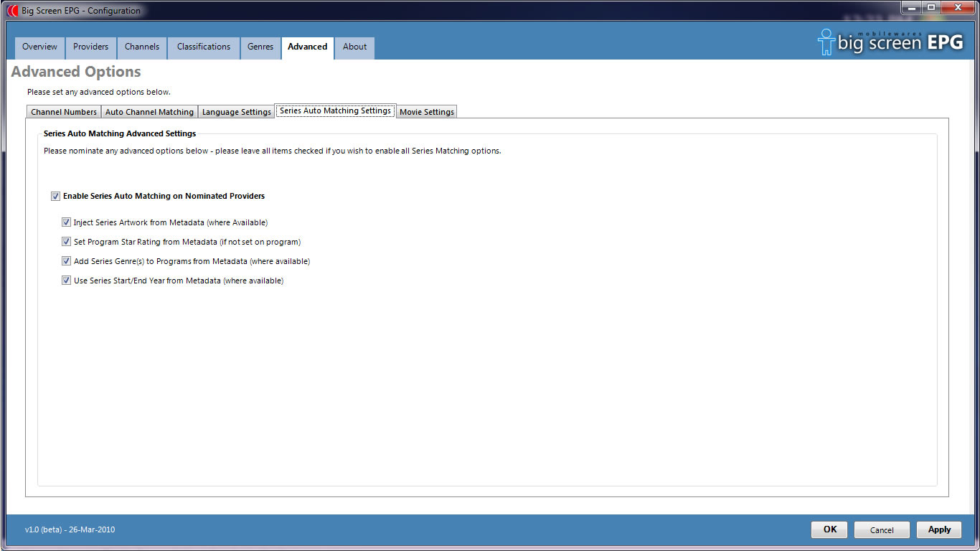Image resolution: width=980 pixels, height=551 pixels.
Task: Click the version text v1.0 (beta) - 26-Mar-2010
Action: point(70,529)
